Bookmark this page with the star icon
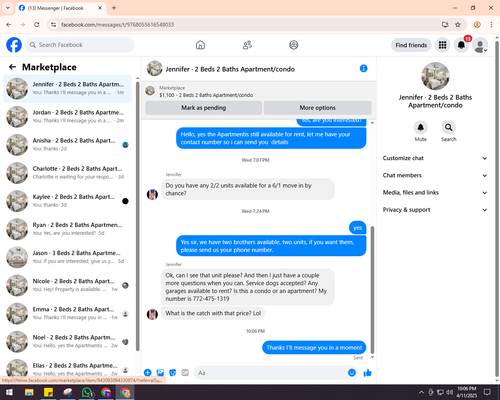Screen dimensions: 500x400 [458, 24]
